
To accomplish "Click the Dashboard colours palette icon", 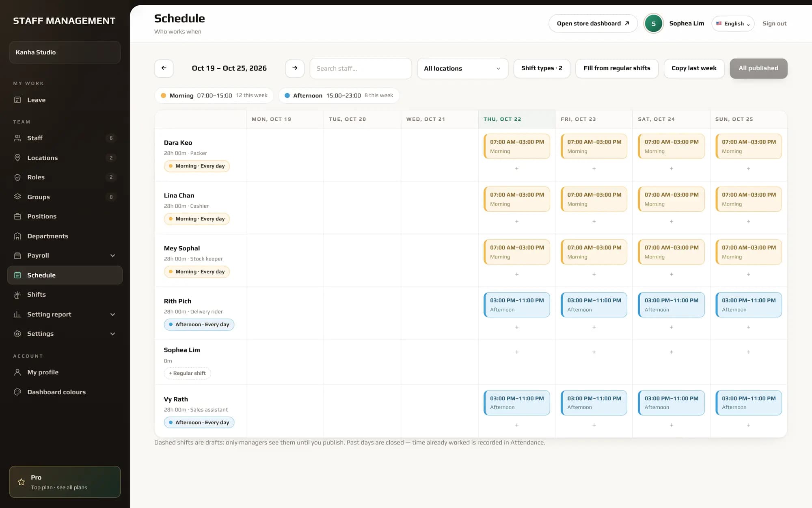I will [17, 392].
